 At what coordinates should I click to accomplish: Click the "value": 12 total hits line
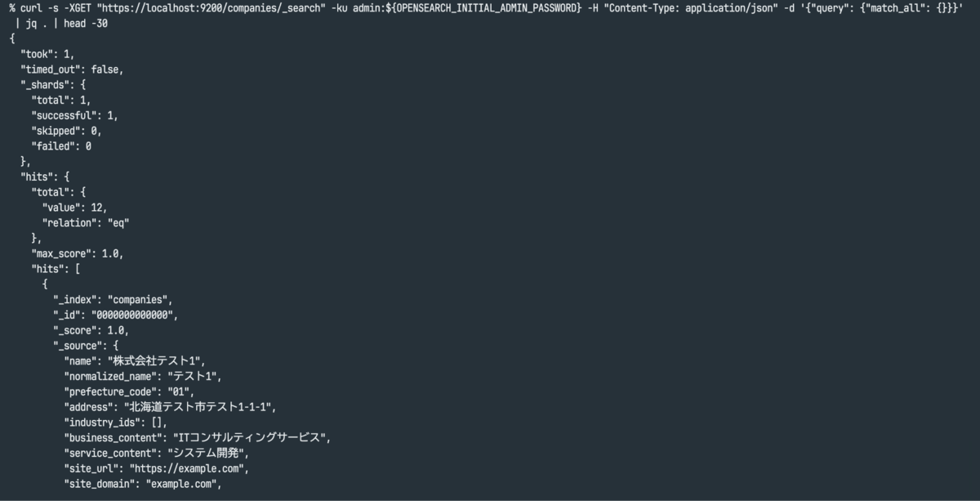(74, 208)
